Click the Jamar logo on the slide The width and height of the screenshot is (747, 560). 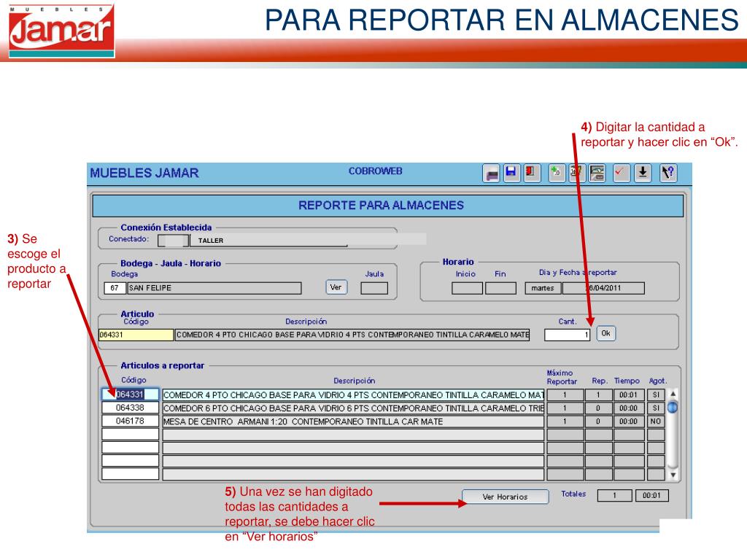coord(61,31)
